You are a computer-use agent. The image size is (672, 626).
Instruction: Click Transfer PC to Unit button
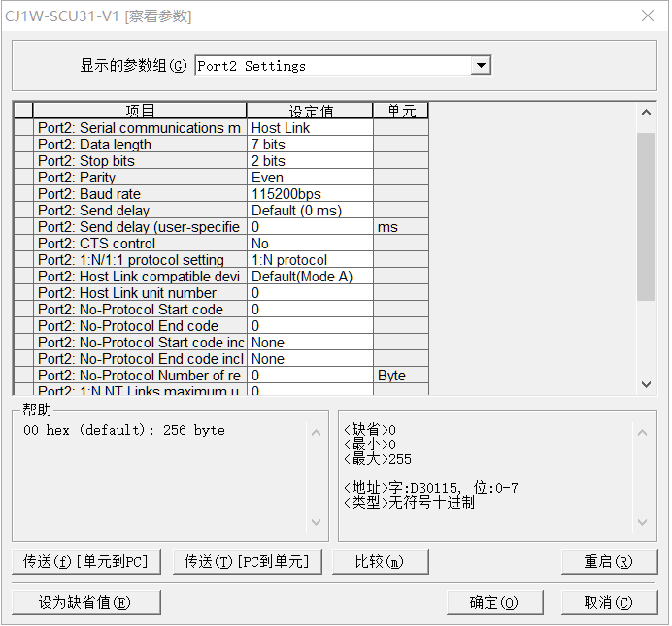pos(247,562)
